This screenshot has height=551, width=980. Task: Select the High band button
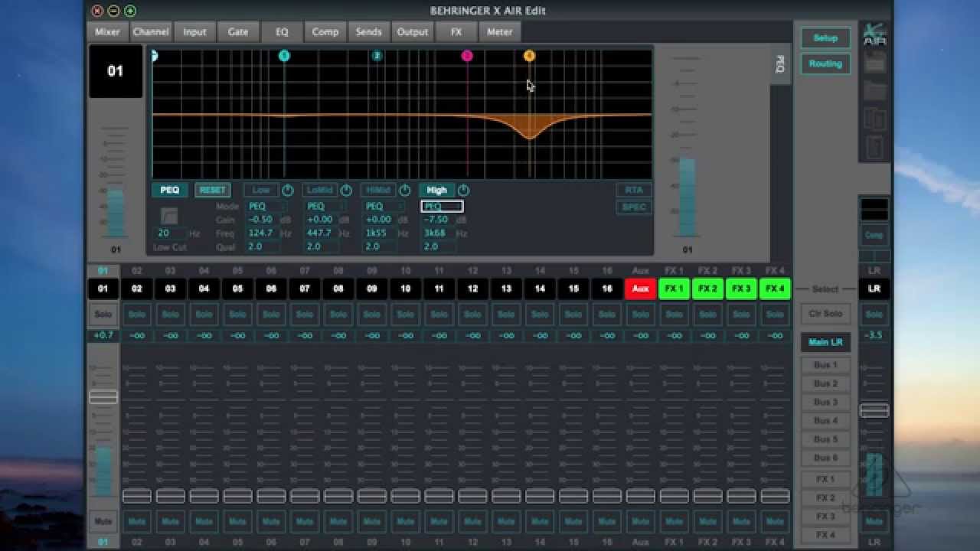click(436, 190)
